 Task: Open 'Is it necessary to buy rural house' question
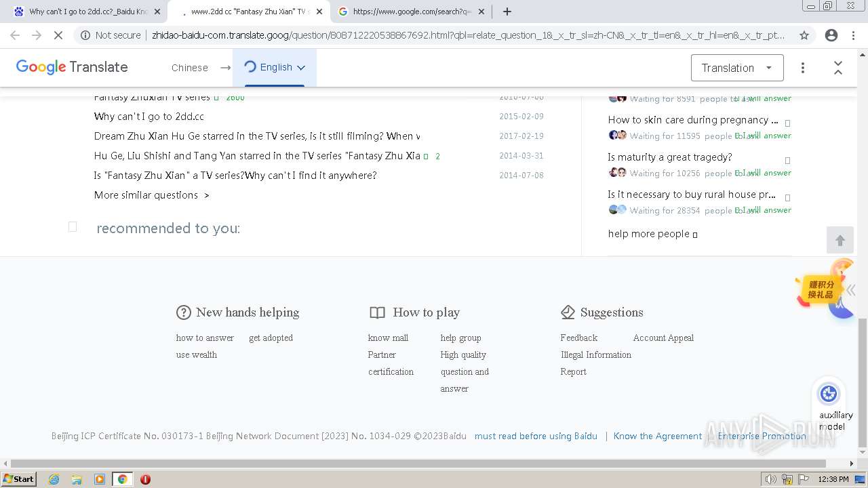tap(692, 195)
